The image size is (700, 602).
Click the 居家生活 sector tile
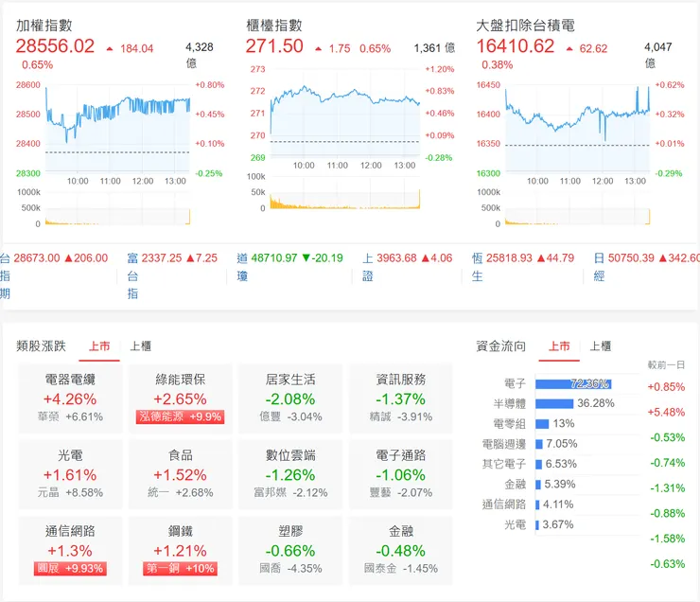tap(290, 398)
